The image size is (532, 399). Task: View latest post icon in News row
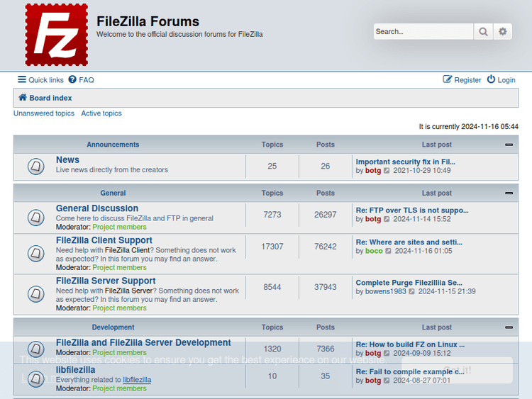coord(387,171)
